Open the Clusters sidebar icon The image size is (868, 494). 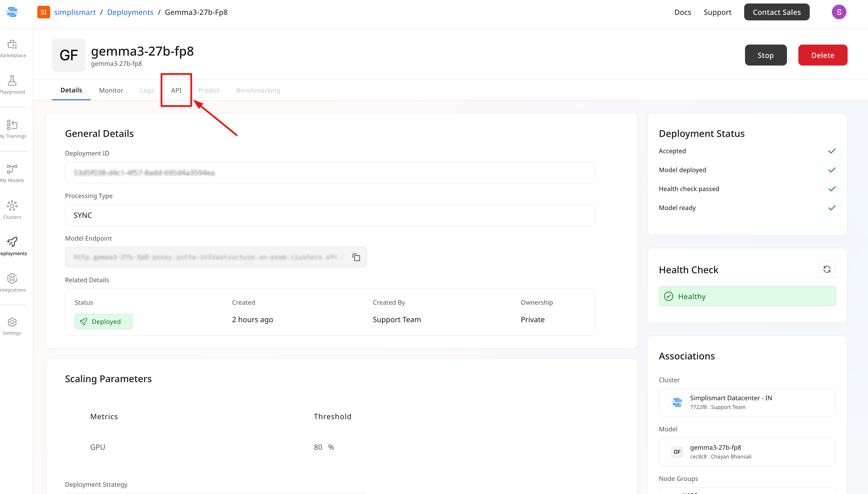click(x=12, y=206)
